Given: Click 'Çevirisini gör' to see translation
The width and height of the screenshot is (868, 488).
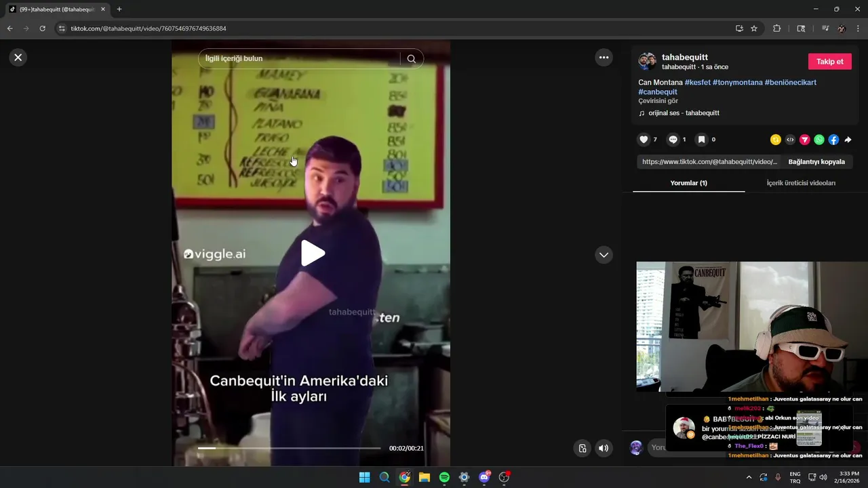Looking at the screenshot, I should point(658,101).
